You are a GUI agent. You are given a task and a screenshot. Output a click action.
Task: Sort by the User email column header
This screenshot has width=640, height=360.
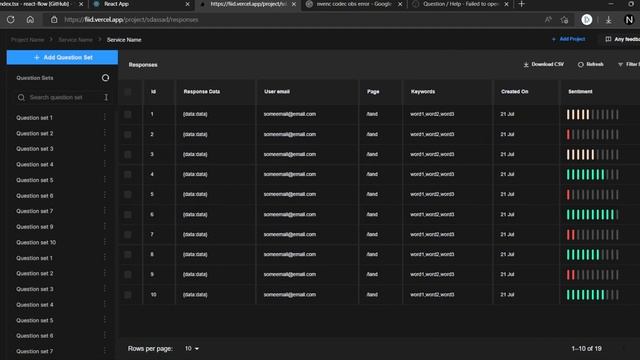pos(277,92)
